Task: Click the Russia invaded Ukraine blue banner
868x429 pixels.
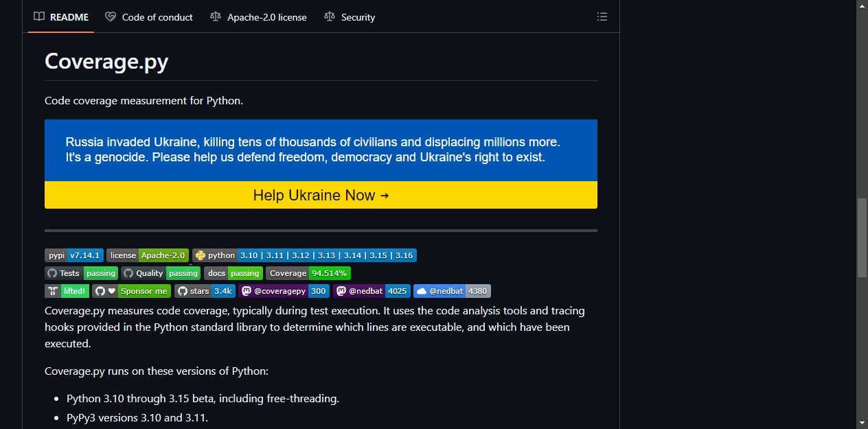Action: pos(321,150)
